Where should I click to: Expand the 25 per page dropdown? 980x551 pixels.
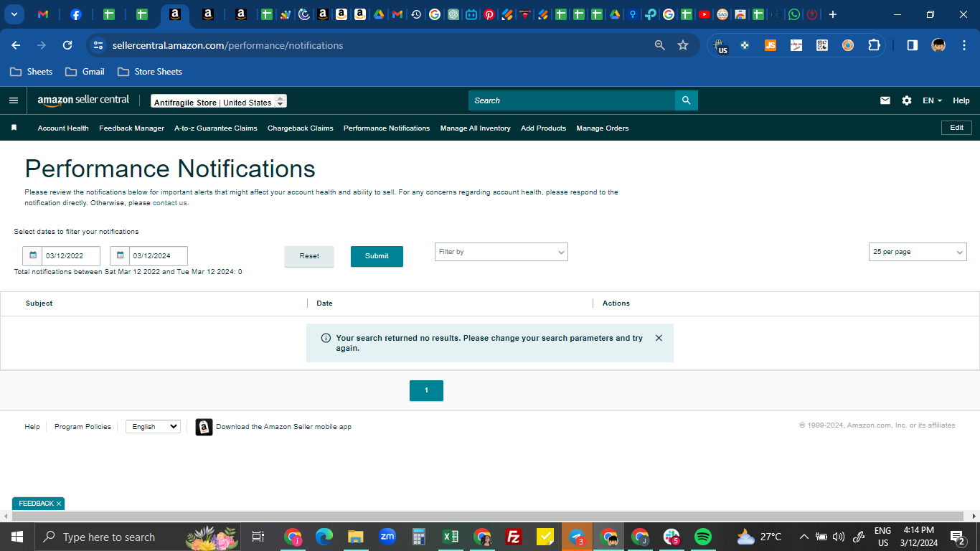pyautogui.click(x=918, y=252)
